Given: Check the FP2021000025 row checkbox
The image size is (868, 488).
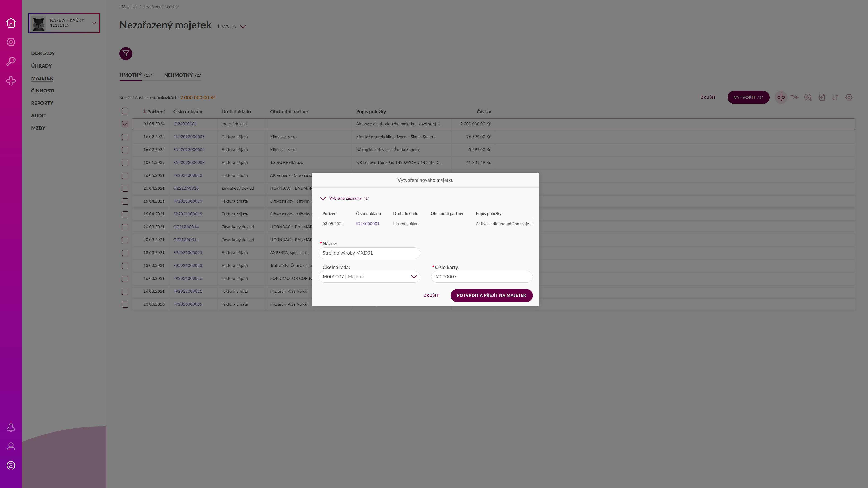Looking at the screenshot, I should 125,253.
